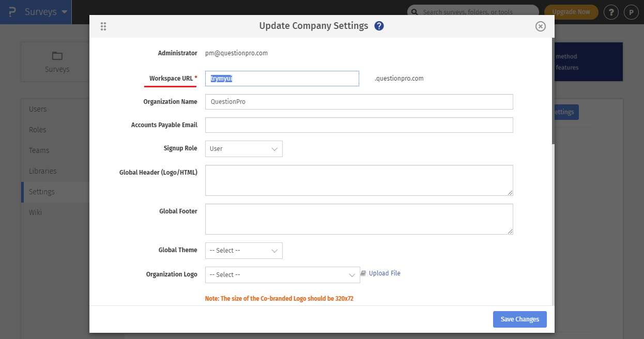Click the Accounts Payable Email field
This screenshot has height=339, width=644.
pyautogui.click(x=359, y=125)
